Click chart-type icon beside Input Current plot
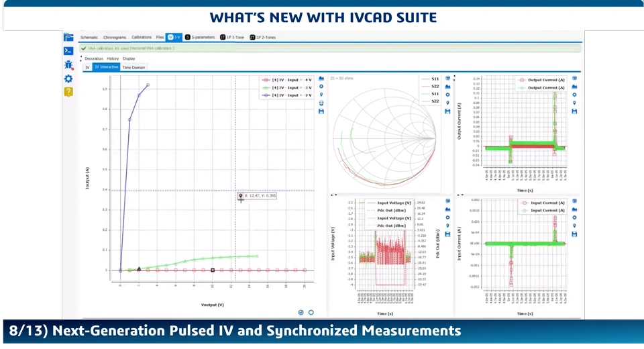The width and height of the screenshot is (644, 349). (x=574, y=209)
